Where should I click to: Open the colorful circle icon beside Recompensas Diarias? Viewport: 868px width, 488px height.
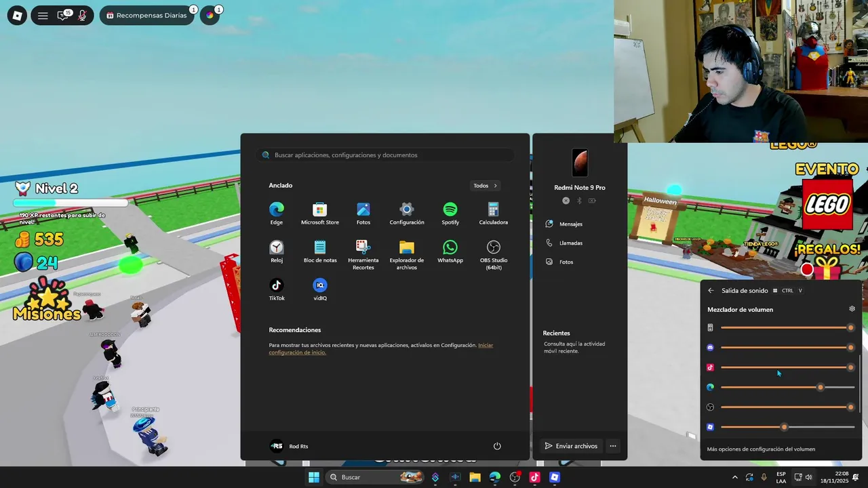tap(210, 15)
